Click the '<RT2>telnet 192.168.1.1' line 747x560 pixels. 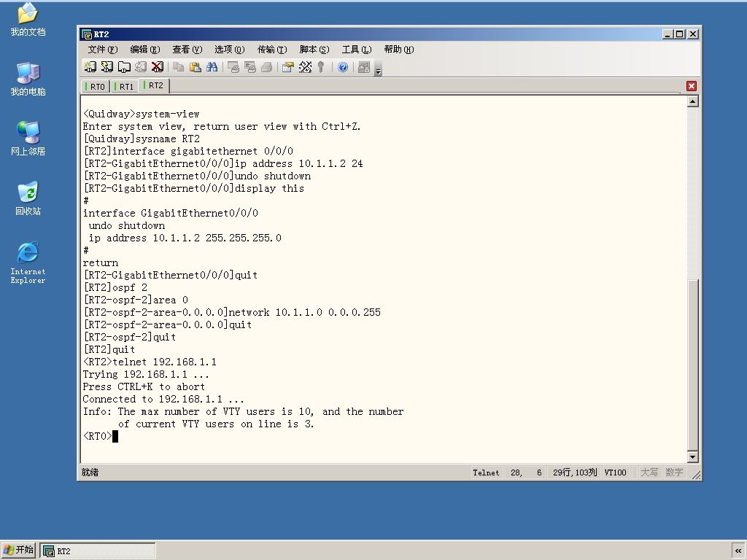click(x=150, y=362)
